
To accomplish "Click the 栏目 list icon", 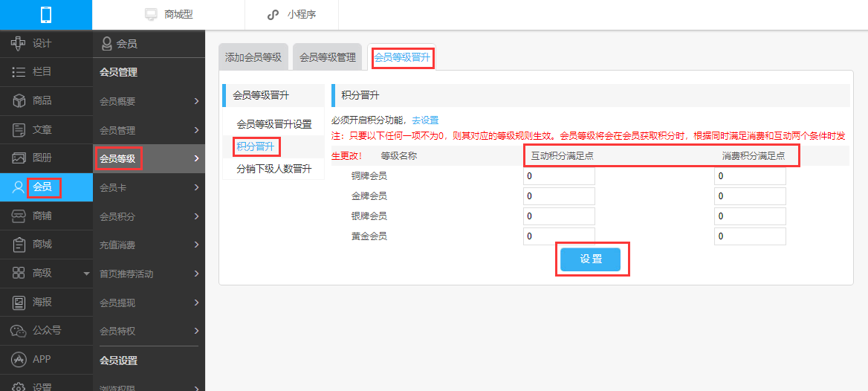I will [19, 72].
